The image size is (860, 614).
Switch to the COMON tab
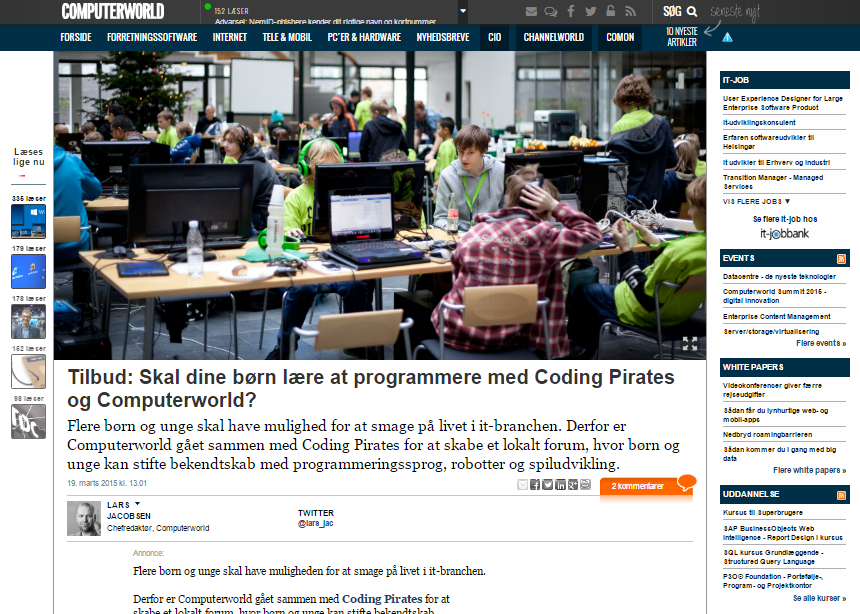(620, 37)
